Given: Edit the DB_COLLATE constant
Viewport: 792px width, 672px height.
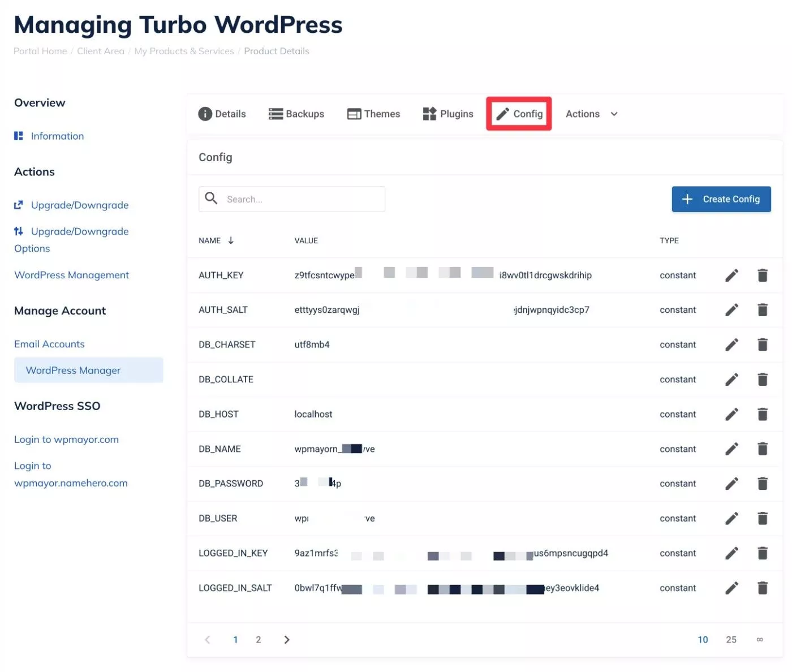Looking at the screenshot, I should coord(731,380).
